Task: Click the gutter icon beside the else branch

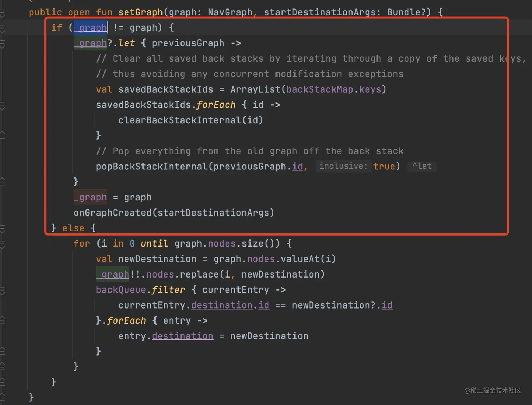Action: [3, 228]
